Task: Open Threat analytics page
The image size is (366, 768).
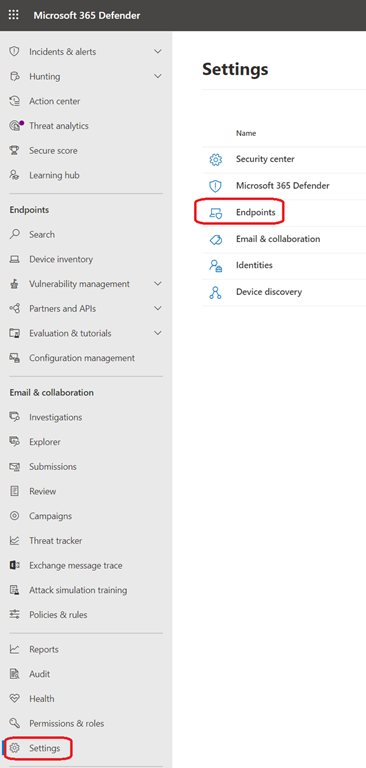Action: pos(59,126)
